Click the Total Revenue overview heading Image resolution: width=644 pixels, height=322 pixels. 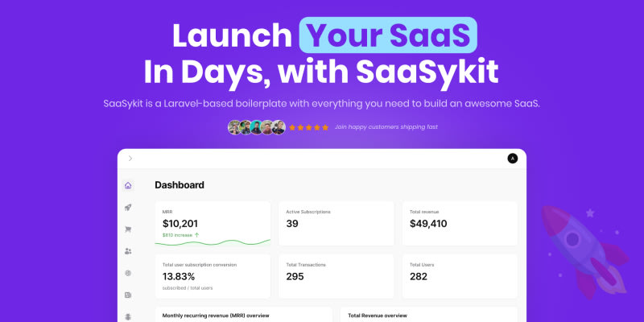point(378,316)
